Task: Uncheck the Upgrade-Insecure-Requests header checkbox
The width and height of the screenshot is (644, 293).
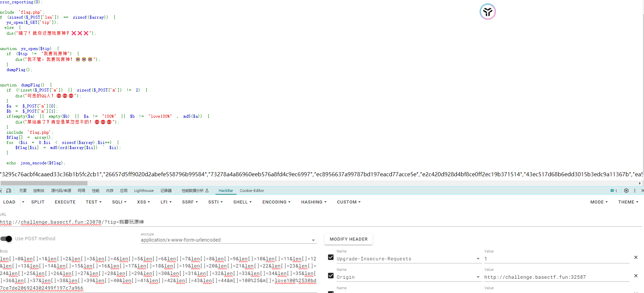Action: (x=331, y=257)
